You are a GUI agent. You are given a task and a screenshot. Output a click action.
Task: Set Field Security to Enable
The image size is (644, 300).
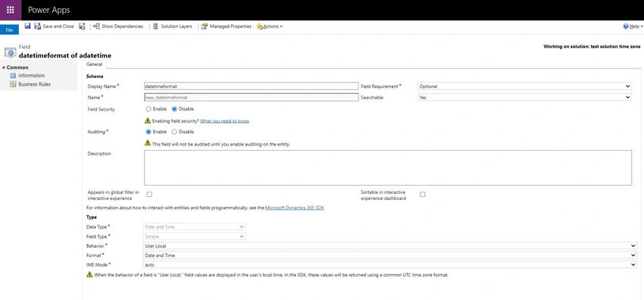148,109
